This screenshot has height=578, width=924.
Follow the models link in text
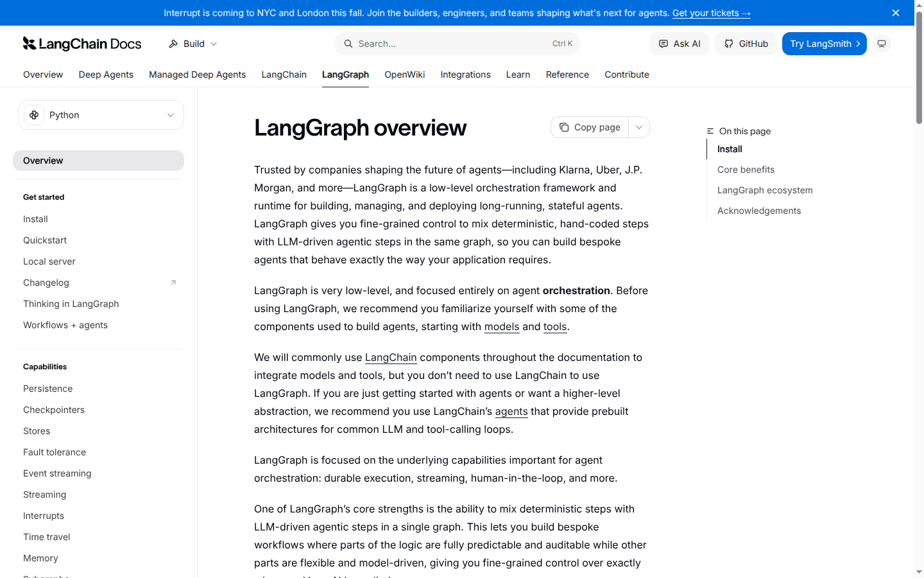[502, 326]
